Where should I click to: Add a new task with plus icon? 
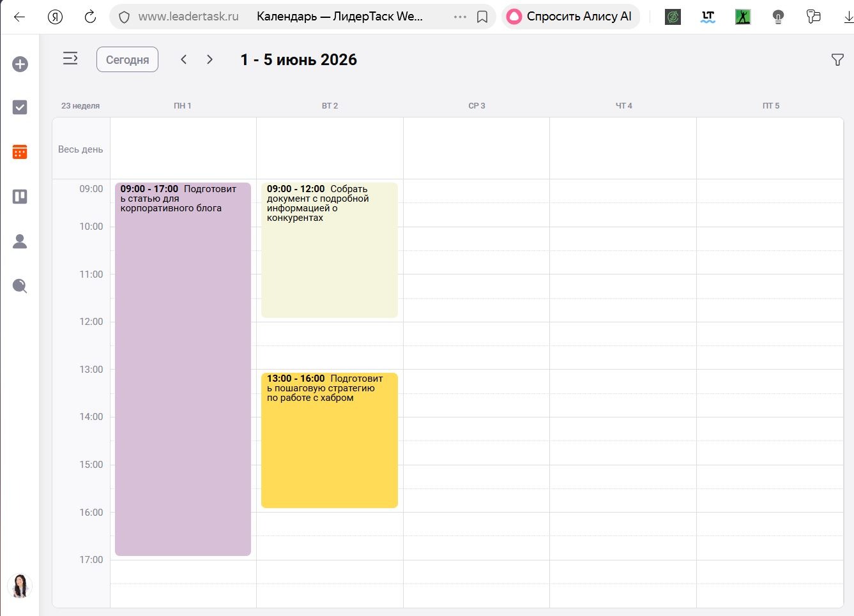point(20,64)
